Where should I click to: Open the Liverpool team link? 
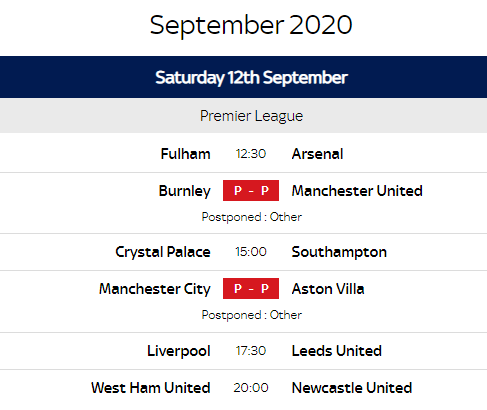click(x=179, y=351)
